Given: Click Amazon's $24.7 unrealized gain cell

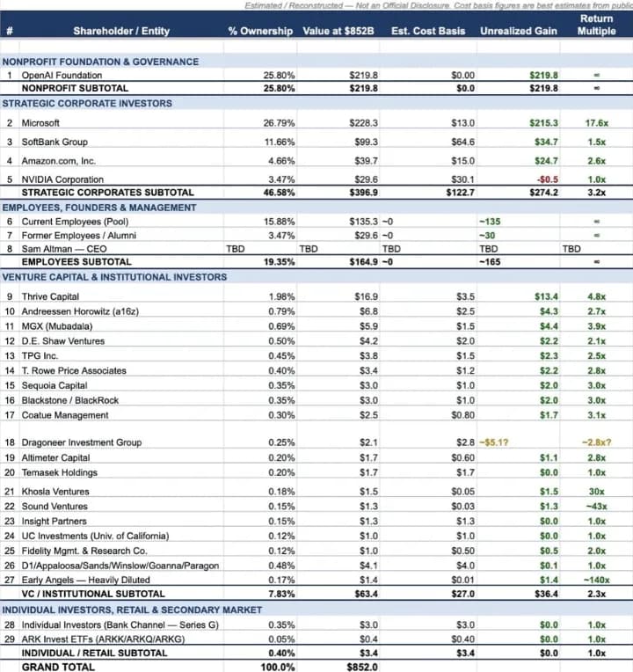Looking at the screenshot, I should tap(546, 161).
